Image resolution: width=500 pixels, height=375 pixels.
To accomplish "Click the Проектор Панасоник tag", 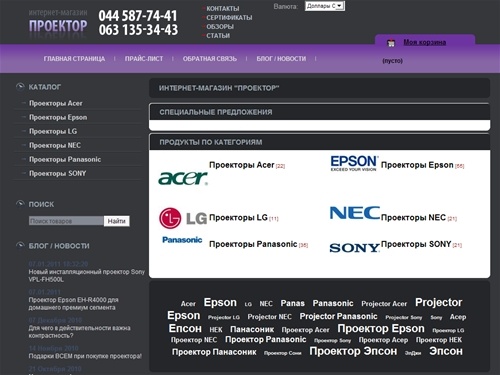I will click(214, 352).
